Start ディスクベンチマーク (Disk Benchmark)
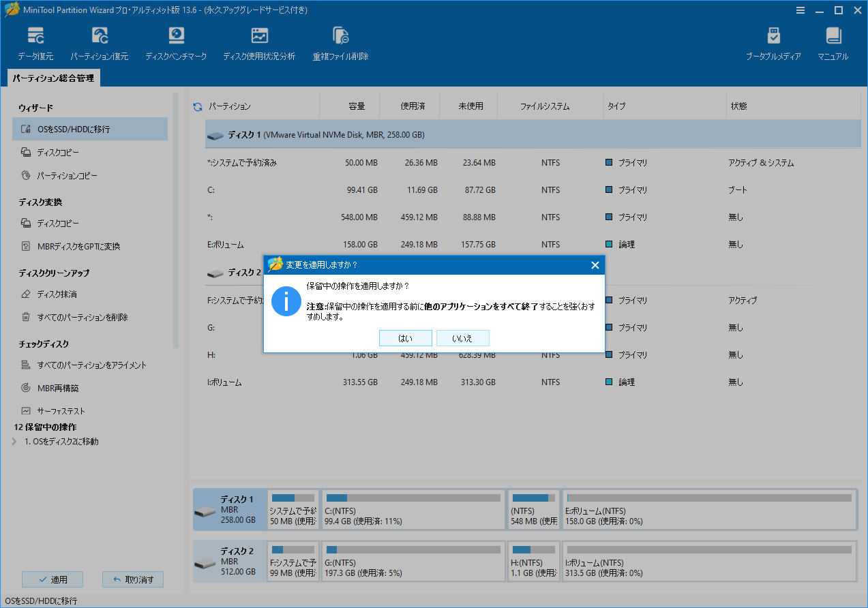The width and height of the screenshot is (868, 608). (x=176, y=41)
